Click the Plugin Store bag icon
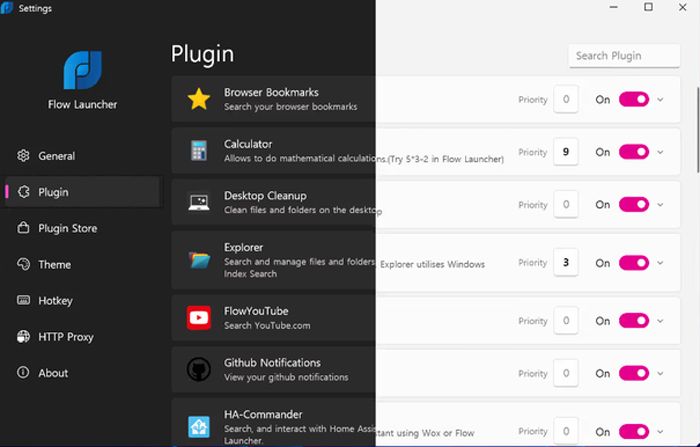Screen dimensions: 700x447 [23, 228]
